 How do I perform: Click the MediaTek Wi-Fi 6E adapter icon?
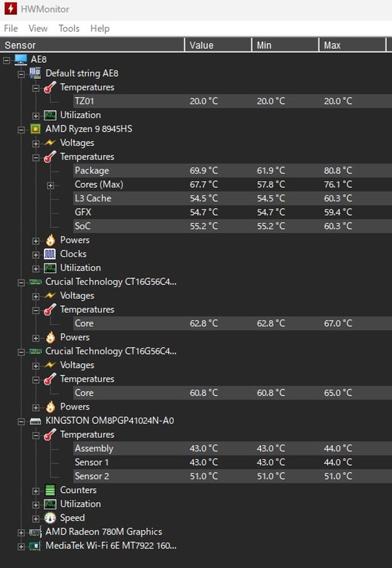[35, 546]
